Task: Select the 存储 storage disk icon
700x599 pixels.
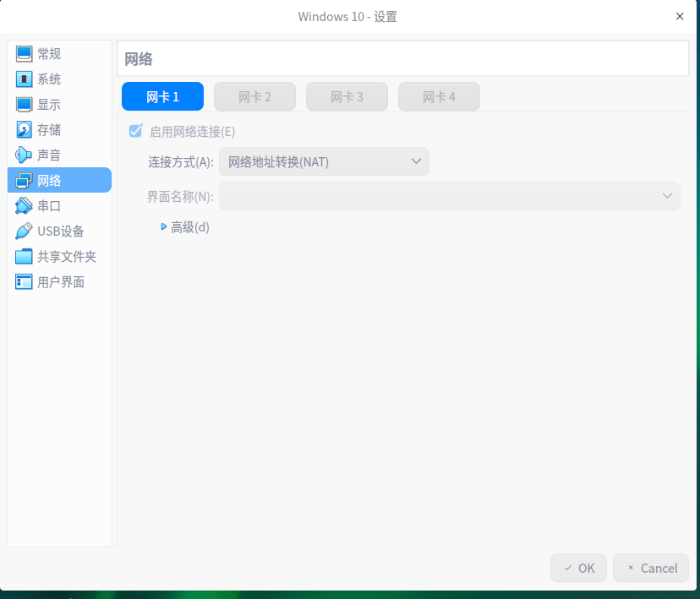Action: pos(24,130)
